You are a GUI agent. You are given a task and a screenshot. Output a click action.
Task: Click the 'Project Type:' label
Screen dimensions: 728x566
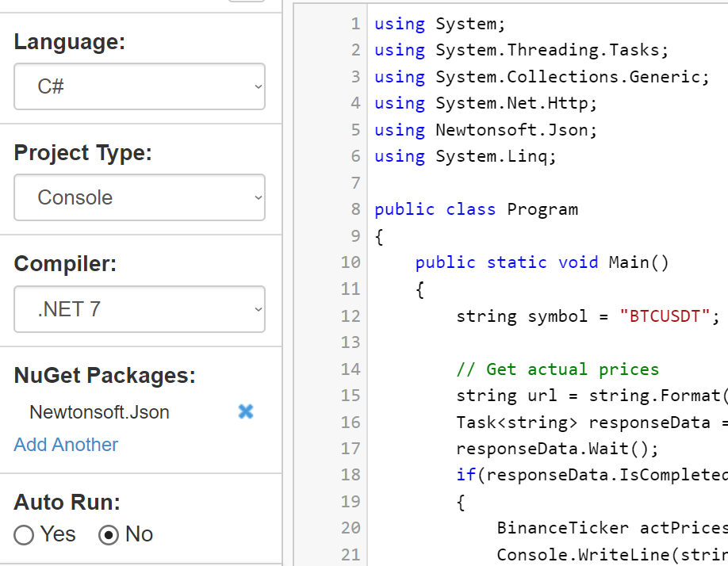(x=83, y=153)
